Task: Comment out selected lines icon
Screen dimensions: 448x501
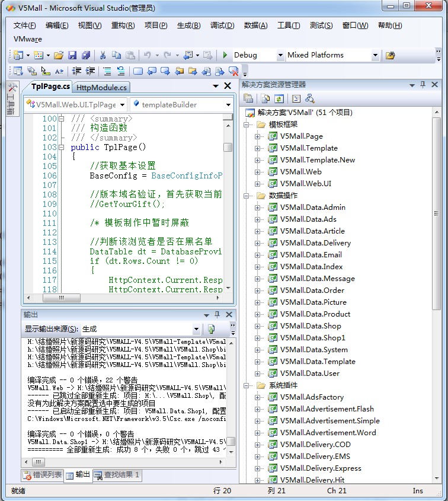Action: tap(107, 71)
